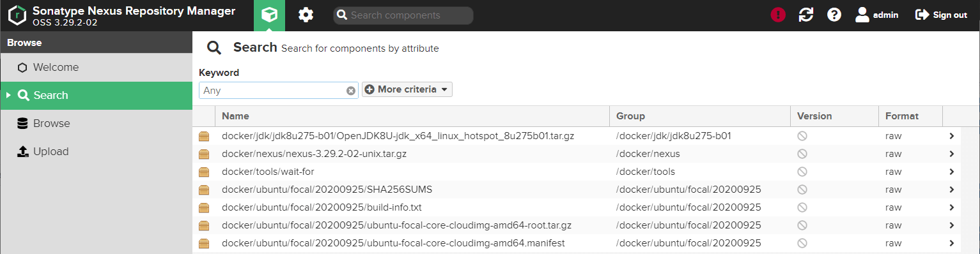Screen dimensions: 980x254
Task: Open the Browse cube icon in header
Action: (x=270, y=15)
